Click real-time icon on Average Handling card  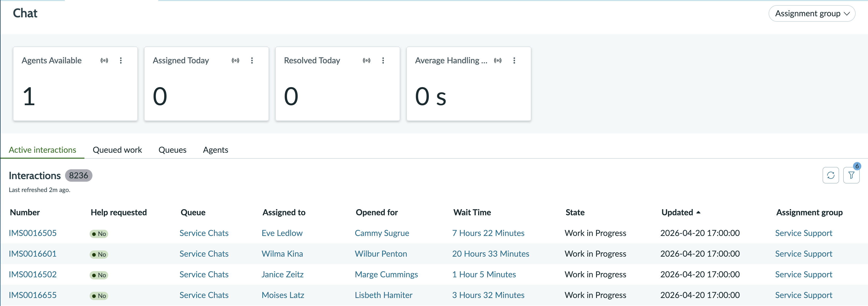pos(498,60)
